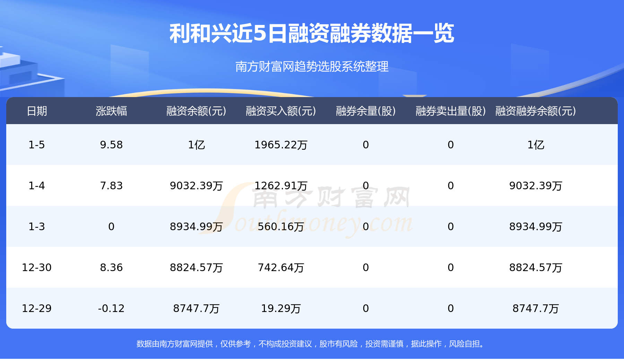
Task: Select the 融券卖出量(股) column header
Action: pos(451,111)
